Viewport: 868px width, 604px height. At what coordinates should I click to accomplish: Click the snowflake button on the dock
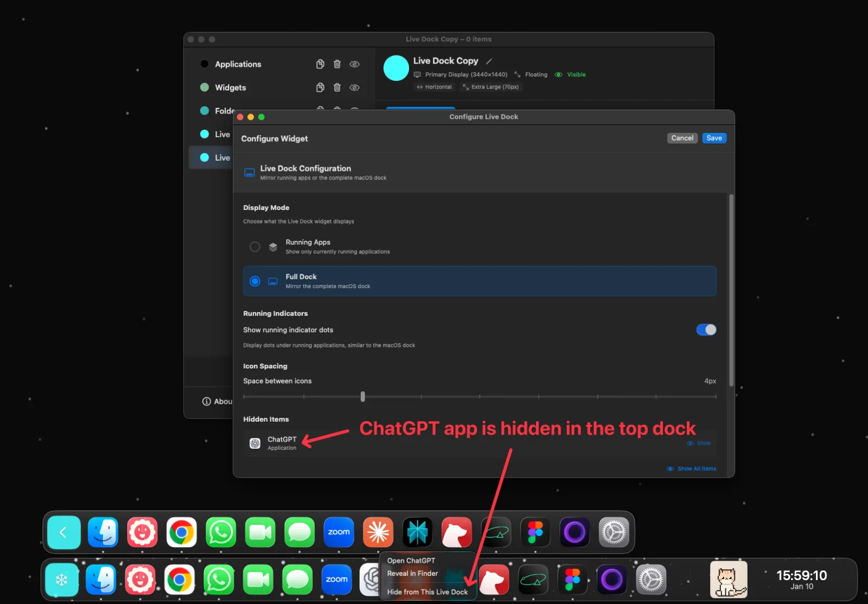61,580
